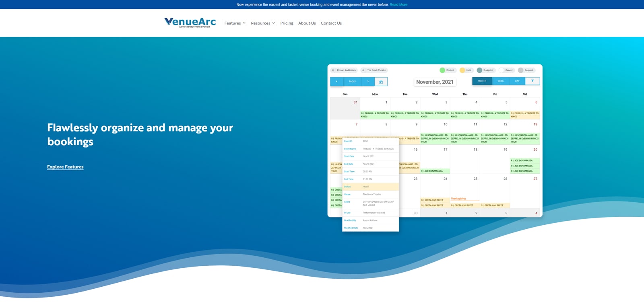Screen dimensions: 644x306
Task: Click the highlighted Status Hold 1 row
Action: (370, 187)
